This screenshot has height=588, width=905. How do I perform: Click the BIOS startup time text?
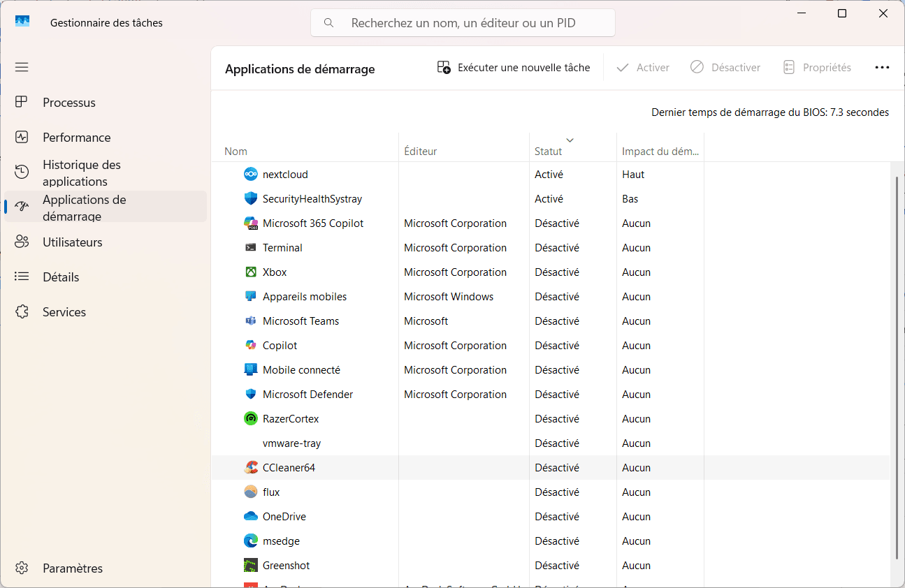tap(770, 112)
